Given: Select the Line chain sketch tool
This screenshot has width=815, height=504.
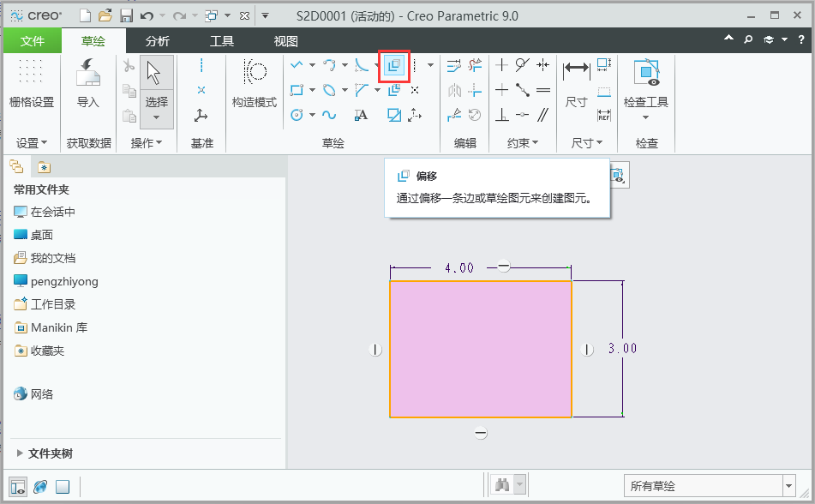Looking at the screenshot, I should point(297,65).
